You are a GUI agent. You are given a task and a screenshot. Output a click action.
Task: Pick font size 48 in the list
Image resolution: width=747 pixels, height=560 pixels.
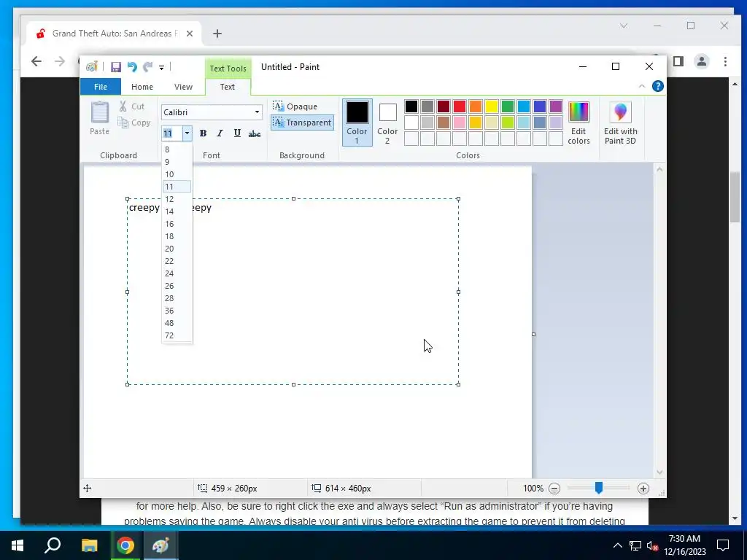(177, 323)
